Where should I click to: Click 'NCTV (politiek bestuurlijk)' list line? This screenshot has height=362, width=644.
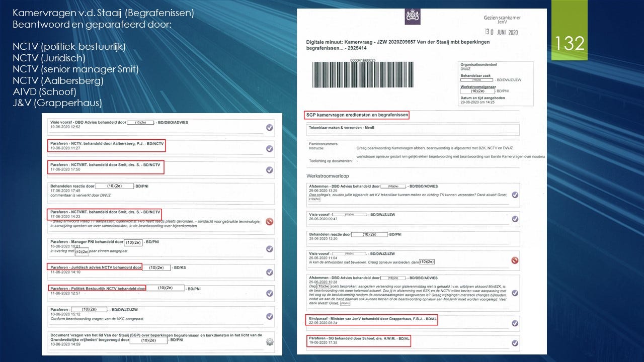[69, 47]
